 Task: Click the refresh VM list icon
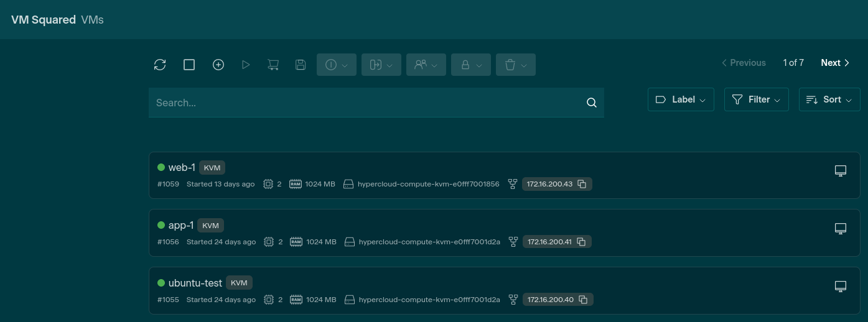tap(160, 65)
